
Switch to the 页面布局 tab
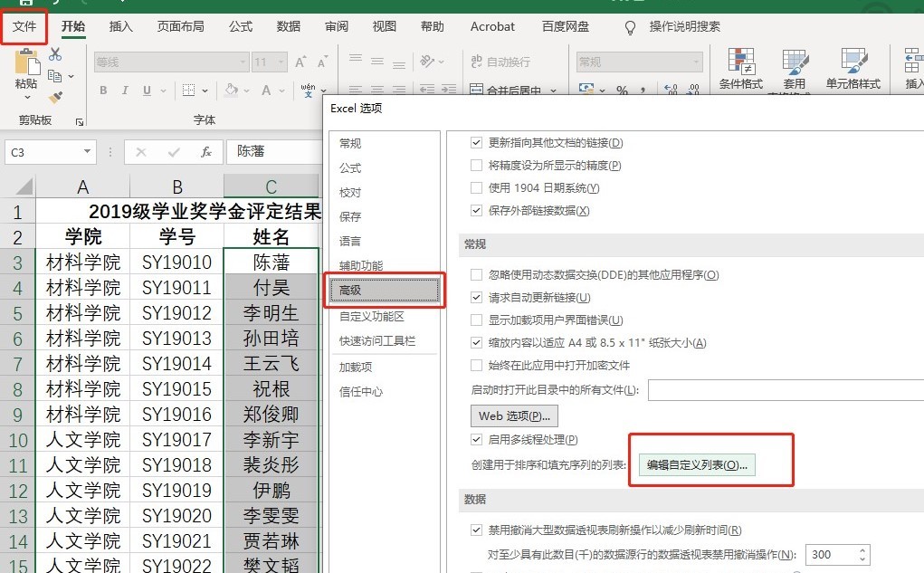pyautogui.click(x=180, y=26)
